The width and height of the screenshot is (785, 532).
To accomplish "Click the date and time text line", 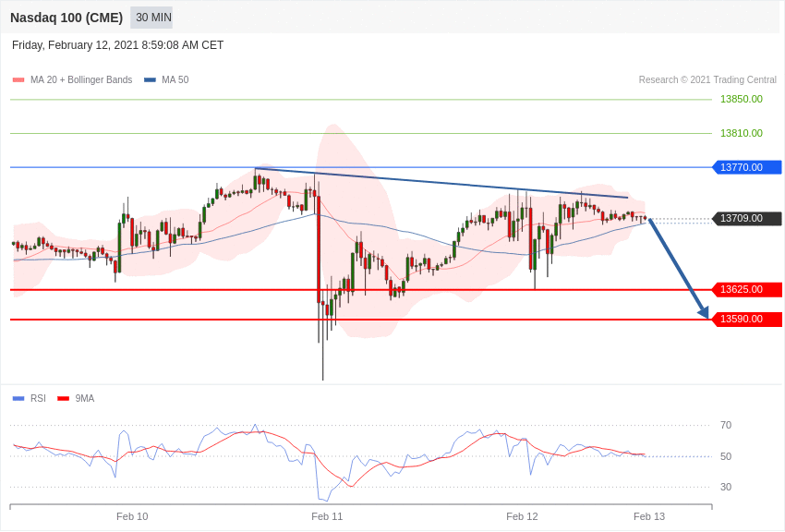I will (x=117, y=45).
